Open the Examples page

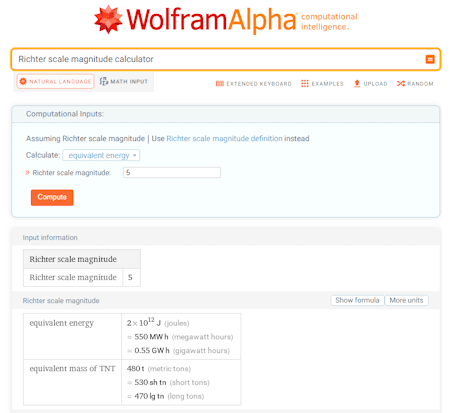tap(322, 84)
